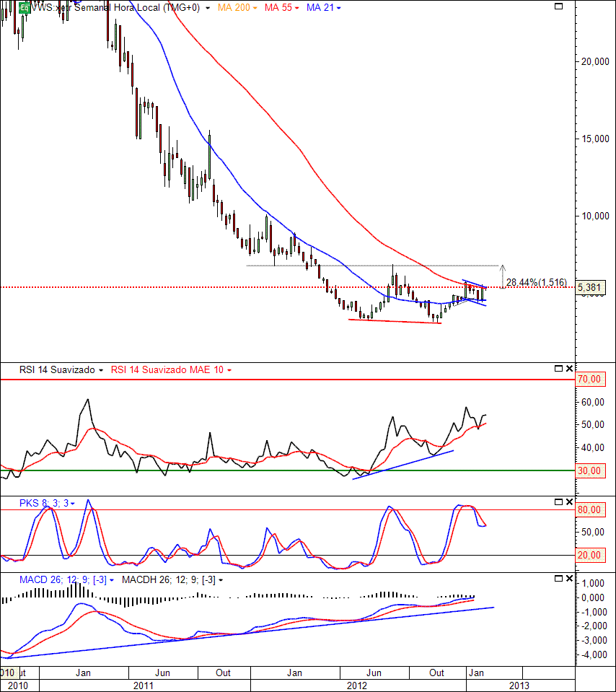Click the 30,00 RSI oversold level label
616x692 pixels.
pyautogui.click(x=589, y=471)
